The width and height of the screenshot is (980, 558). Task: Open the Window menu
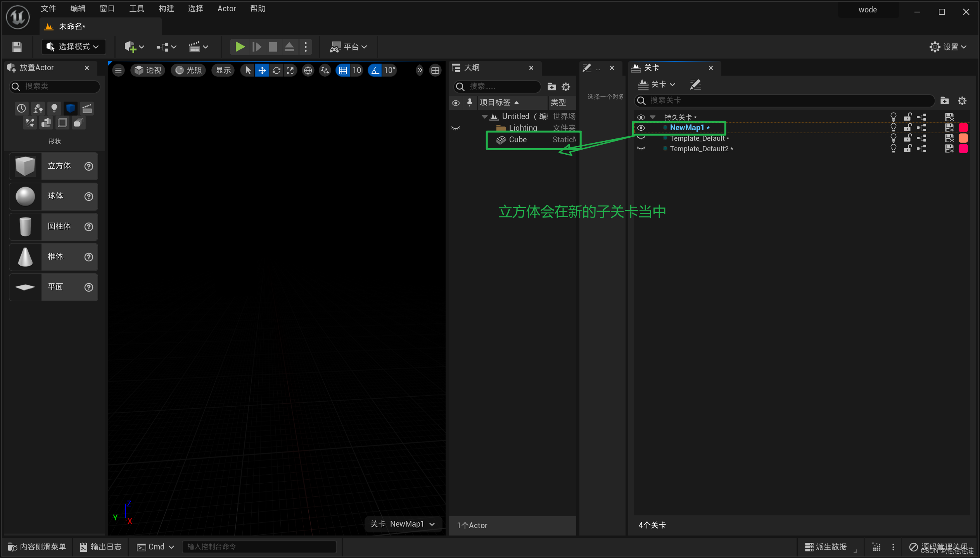(x=107, y=9)
